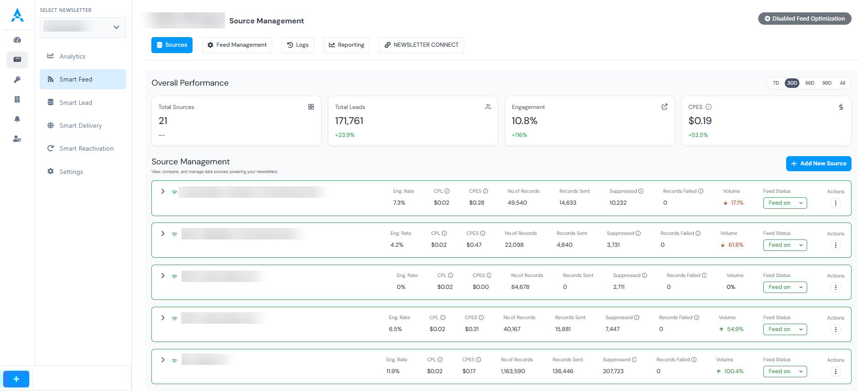This screenshot has width=868, height=391.
Task: Open Feed on dropdown for second source
Action: point(785,245)
